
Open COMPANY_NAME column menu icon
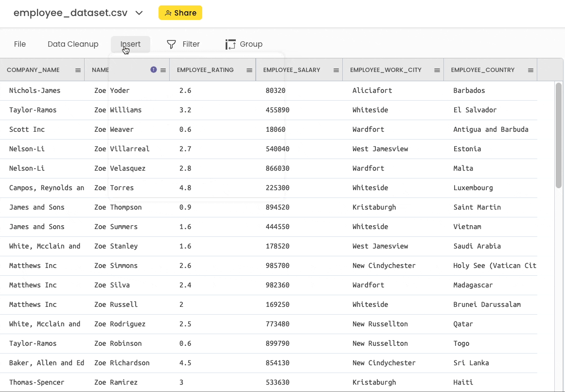(x=78, y=70)
